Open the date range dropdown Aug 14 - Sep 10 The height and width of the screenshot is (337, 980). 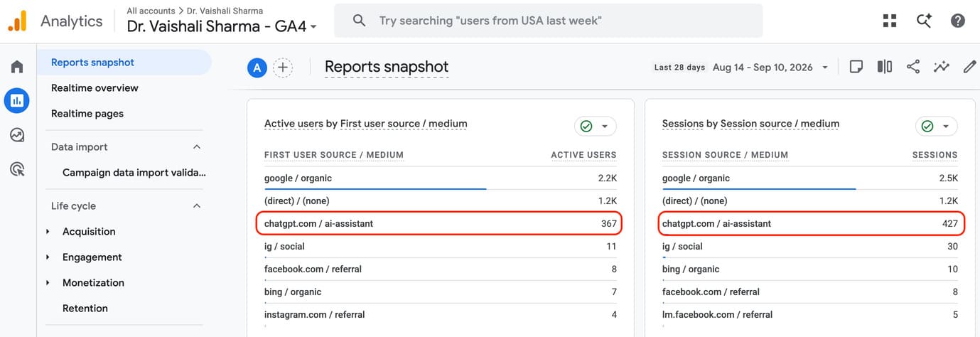pos(770,67)
